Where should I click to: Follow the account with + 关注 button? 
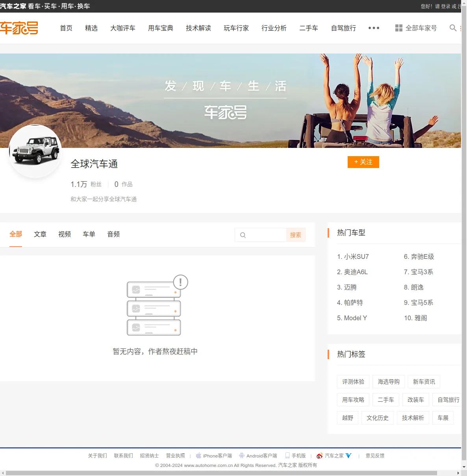pyautogui.click(x=363, y=162)
